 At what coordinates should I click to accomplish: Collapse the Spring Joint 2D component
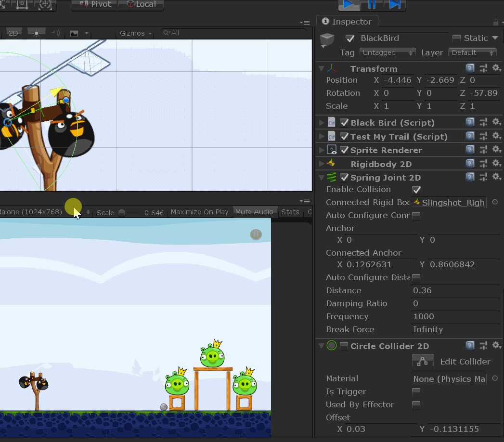pyautogui.click(x=321, y=178)
